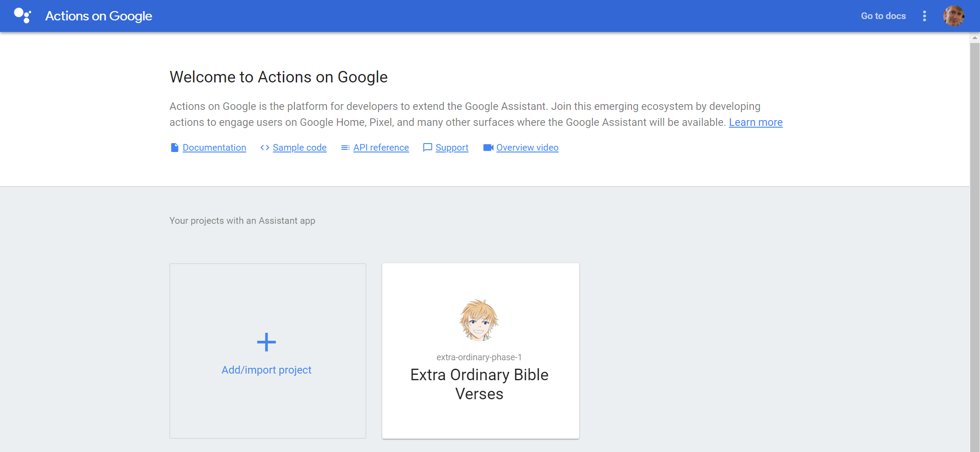The width and height of the screenshot is (980, 452).
Task: Open the Extra Ordinary Bible Verses title
Action: (x=479, y=384)
